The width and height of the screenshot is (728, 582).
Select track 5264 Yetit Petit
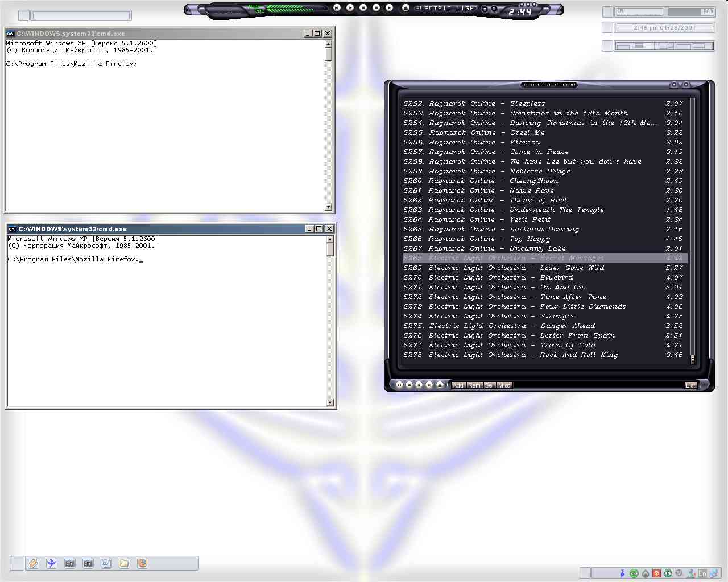coord(544,219)
